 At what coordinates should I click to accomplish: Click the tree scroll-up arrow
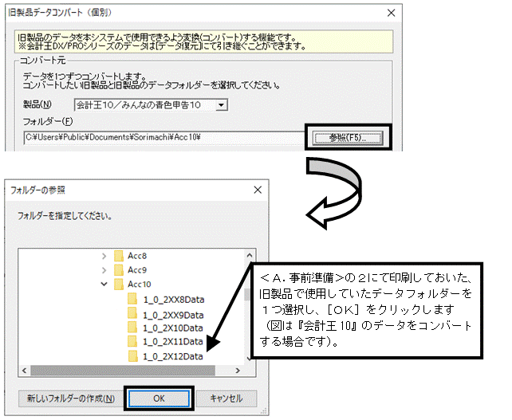click(x=250, y=256)
